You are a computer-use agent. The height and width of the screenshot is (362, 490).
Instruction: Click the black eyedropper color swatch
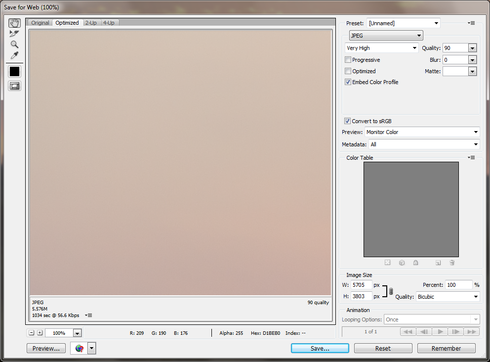(14, 72)
